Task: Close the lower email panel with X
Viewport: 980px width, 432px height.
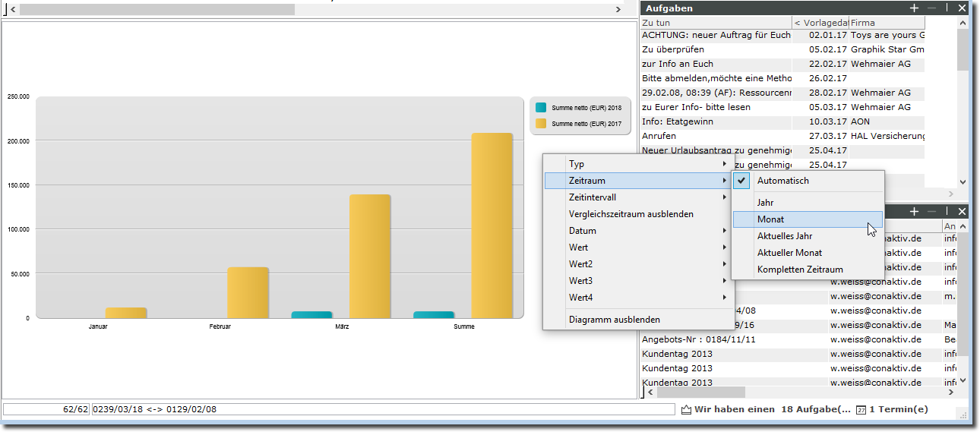Action: tap(962, 211)
